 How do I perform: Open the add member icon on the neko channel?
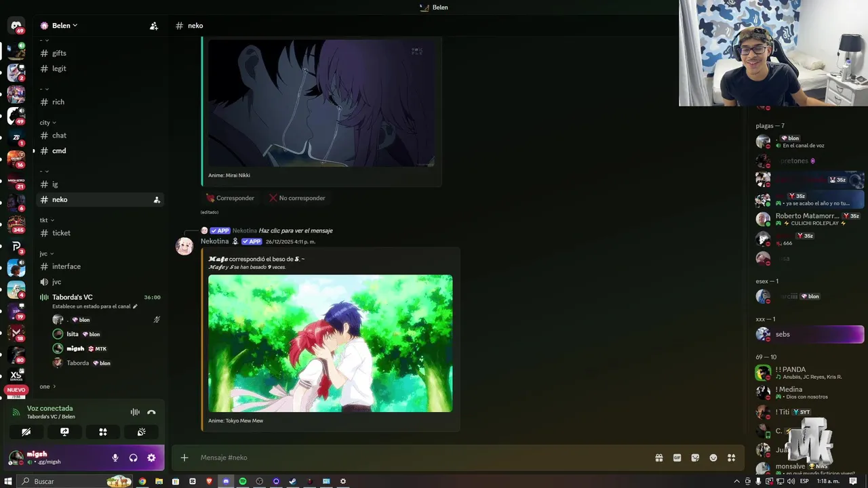click(157, 200)
